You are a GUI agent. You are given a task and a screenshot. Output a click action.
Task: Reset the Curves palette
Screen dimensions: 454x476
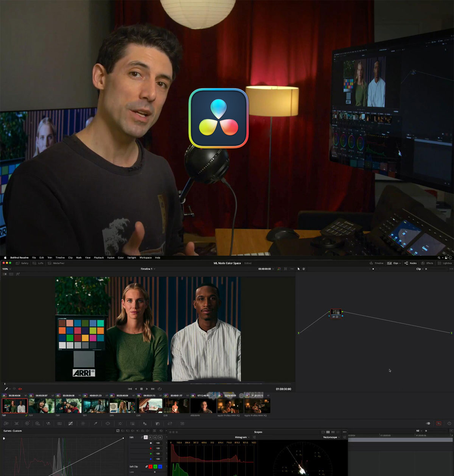(x=161, y=431)
